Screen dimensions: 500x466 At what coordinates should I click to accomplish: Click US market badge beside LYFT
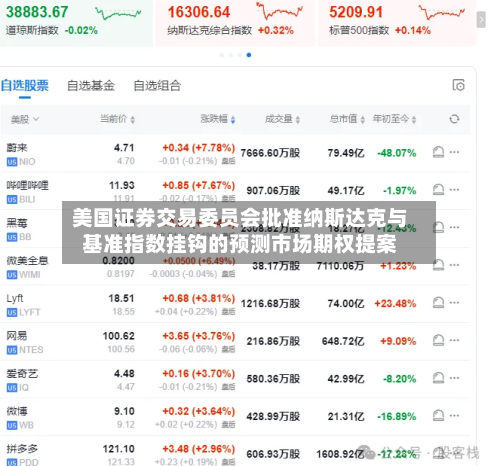(12, 313)
